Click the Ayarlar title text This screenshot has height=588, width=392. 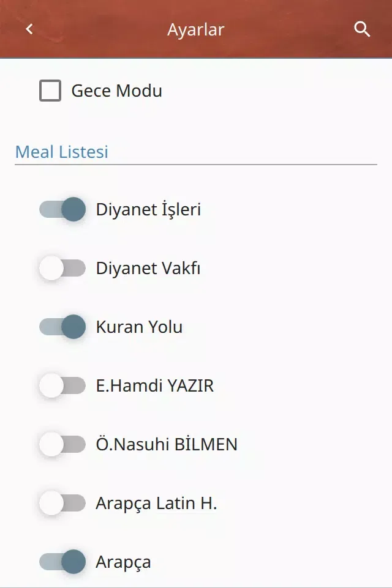196,29
